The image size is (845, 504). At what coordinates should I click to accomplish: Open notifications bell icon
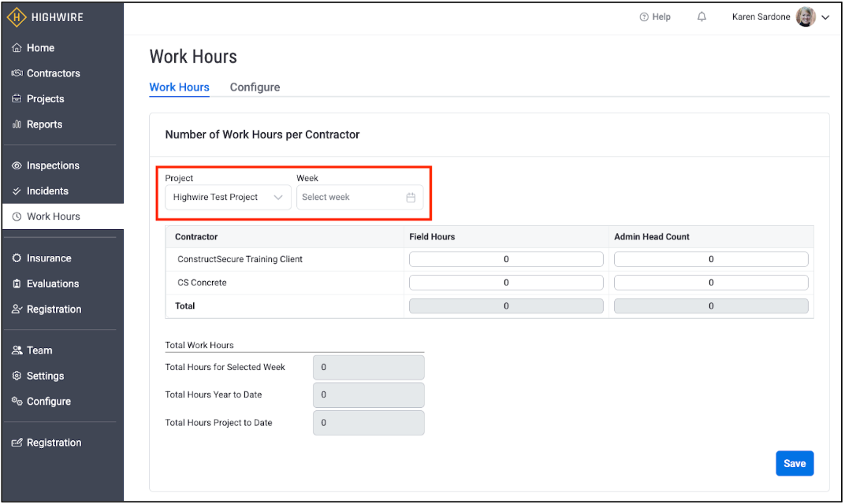[702, 17]
